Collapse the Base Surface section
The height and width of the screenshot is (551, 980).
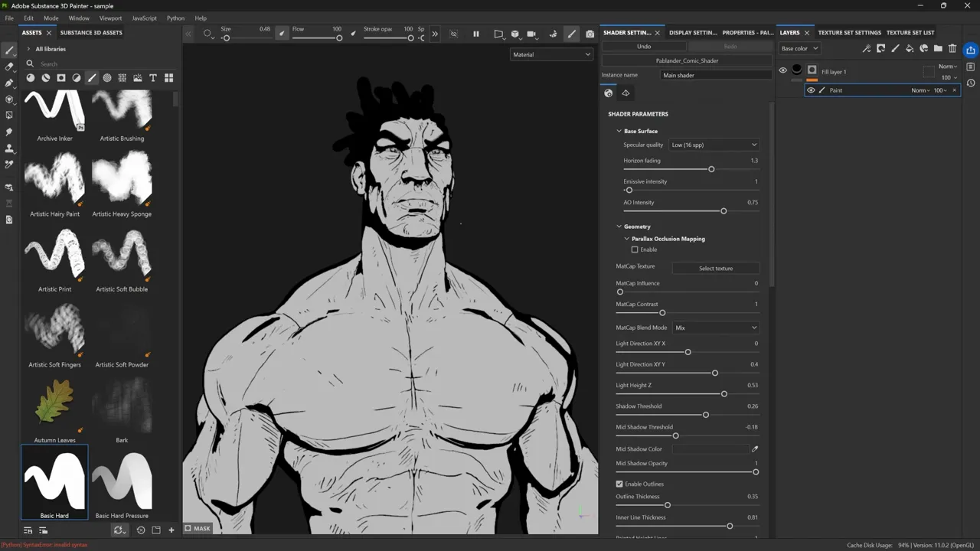619,131
